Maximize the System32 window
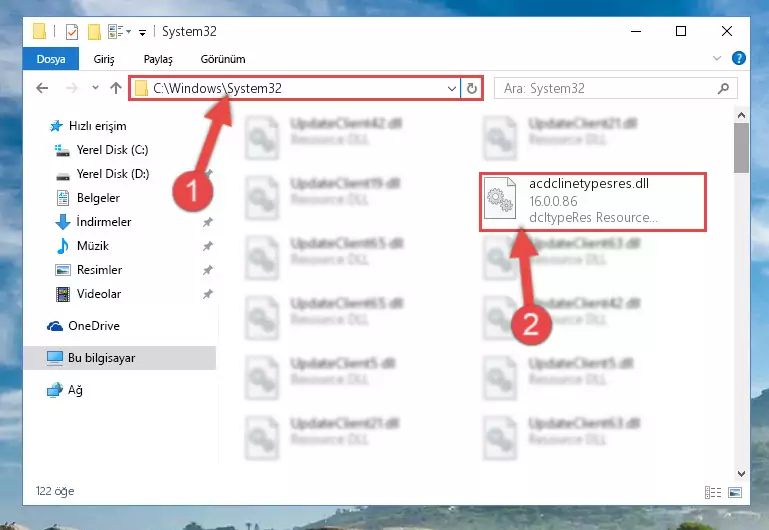The height and width of the screenshot is (530, 769). tap(681, 31)
